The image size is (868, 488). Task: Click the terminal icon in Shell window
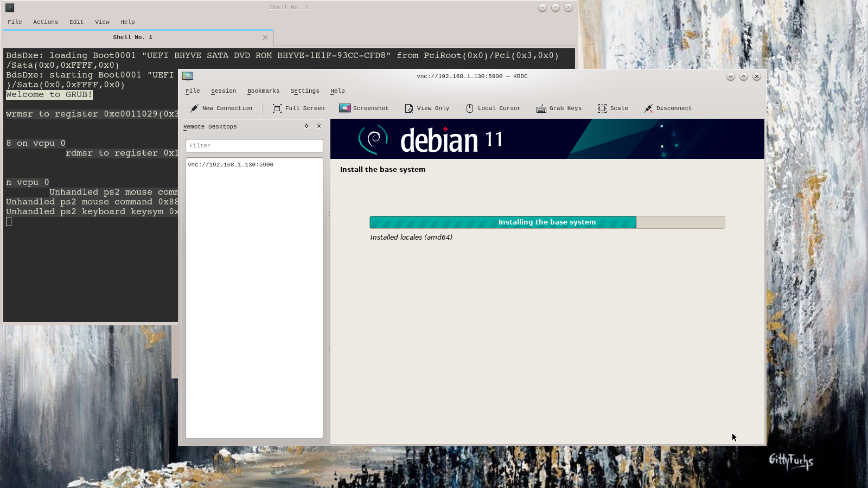10,8
